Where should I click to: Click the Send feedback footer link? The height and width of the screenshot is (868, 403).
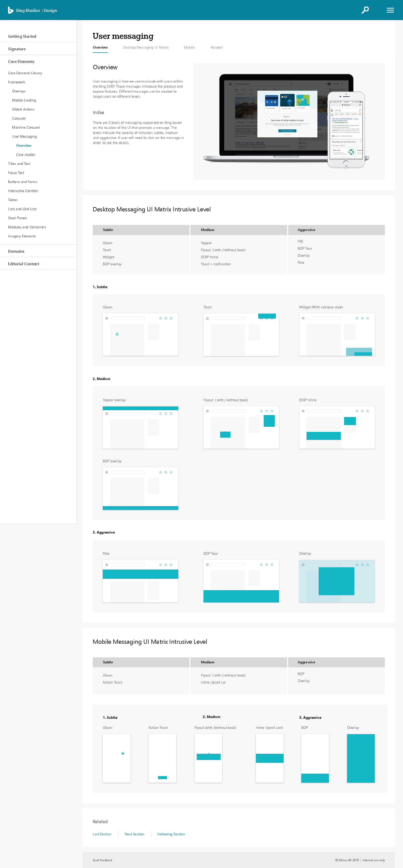(x=103, y=860)
